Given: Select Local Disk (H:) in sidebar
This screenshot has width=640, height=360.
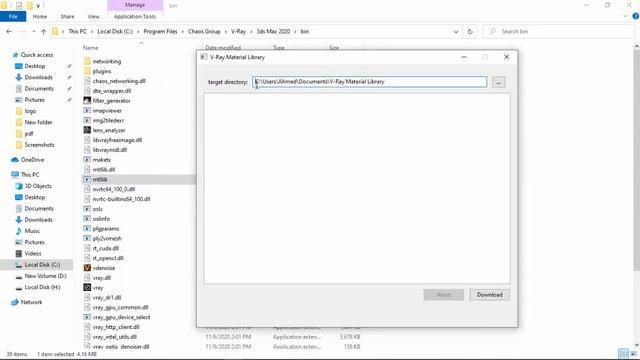Looking at the screenshot, I should coord(42,287).
